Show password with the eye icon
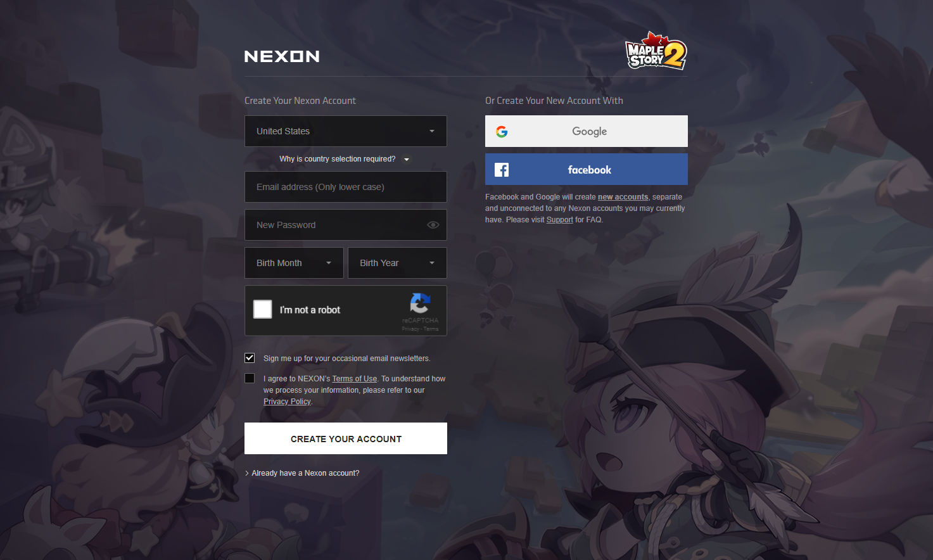933x560 pixels. (433, 225)
